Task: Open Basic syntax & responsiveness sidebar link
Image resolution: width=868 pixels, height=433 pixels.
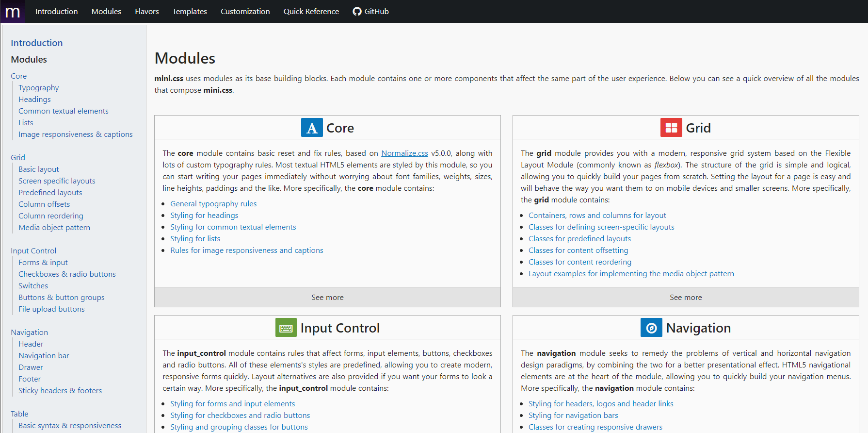Action: 70,426
